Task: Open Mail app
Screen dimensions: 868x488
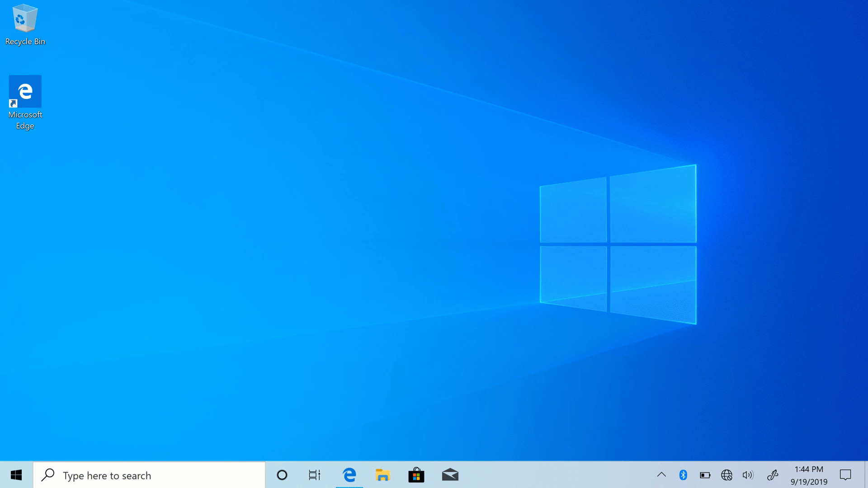Action: [451, 475]
